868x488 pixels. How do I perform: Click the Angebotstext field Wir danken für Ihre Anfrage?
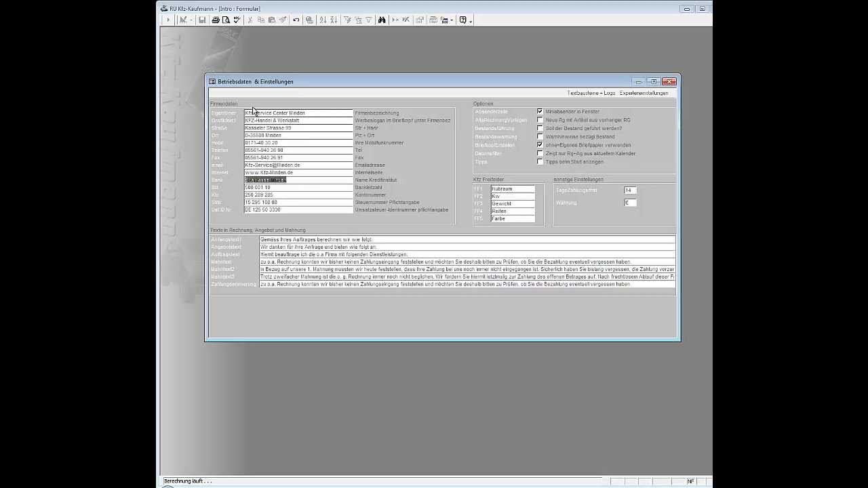point(467,247)
